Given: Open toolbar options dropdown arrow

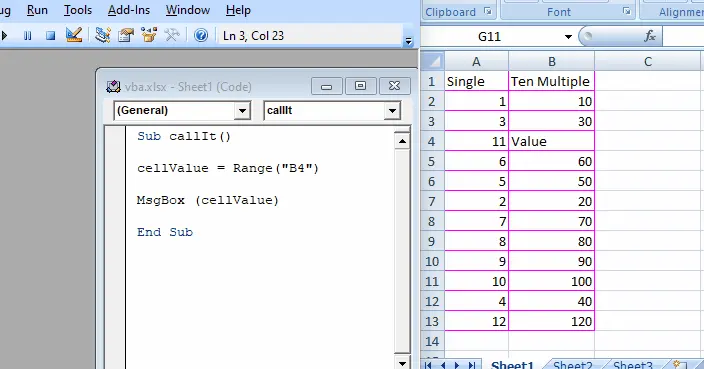Looking at the screenshot, I should pos(408,40).
